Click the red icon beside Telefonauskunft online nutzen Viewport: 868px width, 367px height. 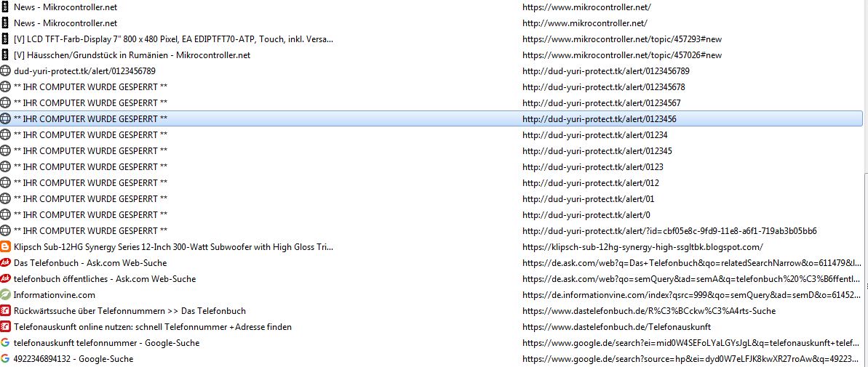(6, 327)
